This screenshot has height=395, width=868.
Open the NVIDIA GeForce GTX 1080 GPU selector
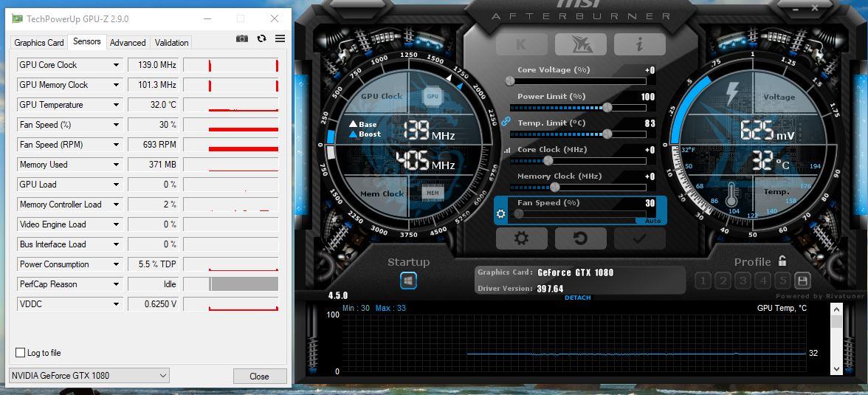pyautogui.click(x=89, y=376)
